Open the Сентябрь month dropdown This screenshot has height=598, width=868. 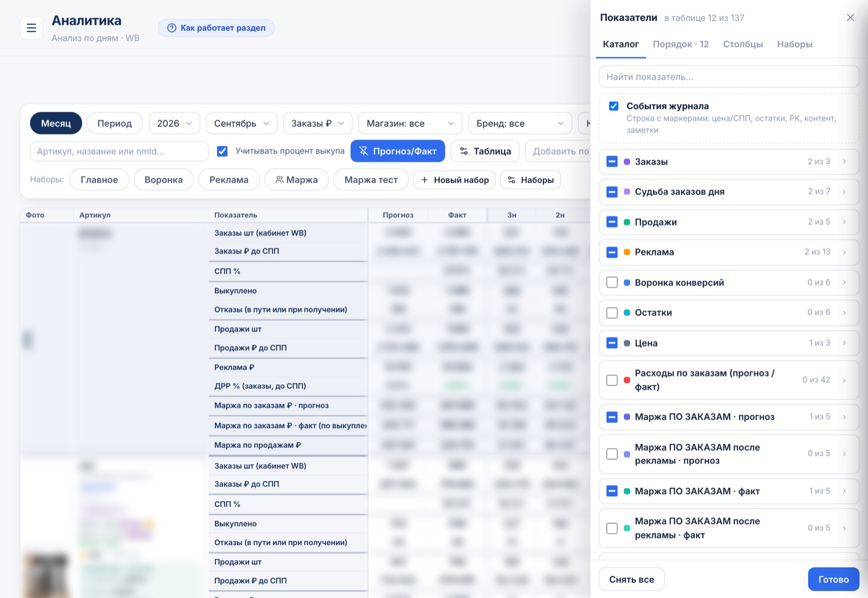point(241,123)
